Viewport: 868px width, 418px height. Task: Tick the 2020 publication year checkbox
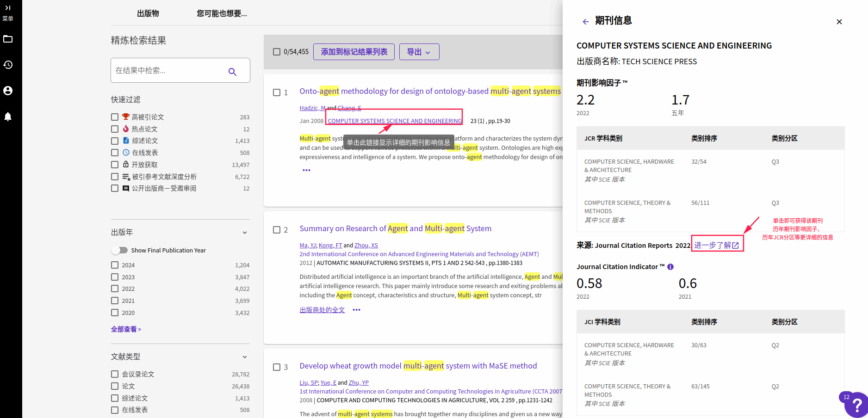pos(115,313)
